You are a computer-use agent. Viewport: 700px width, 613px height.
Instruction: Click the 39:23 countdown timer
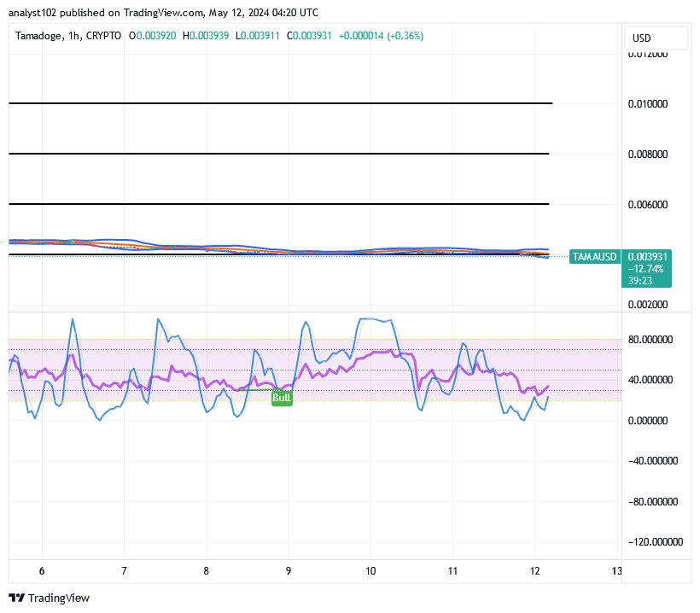pos(640,281)
